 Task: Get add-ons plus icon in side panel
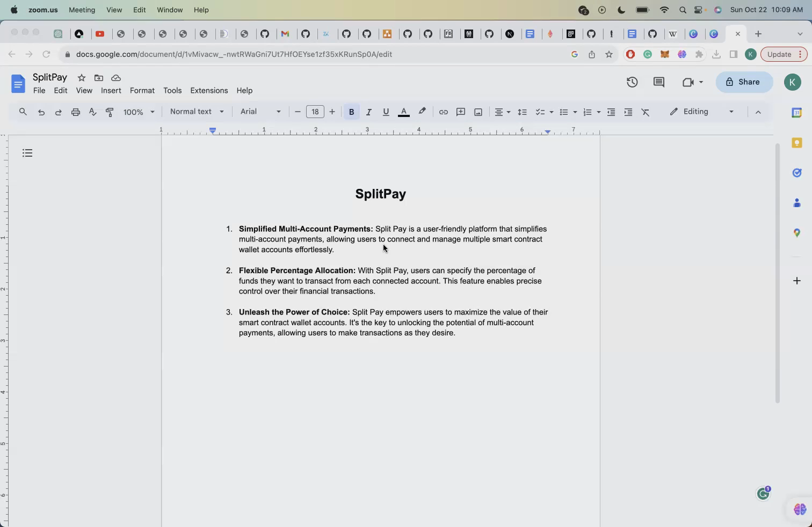coord(797,281)
